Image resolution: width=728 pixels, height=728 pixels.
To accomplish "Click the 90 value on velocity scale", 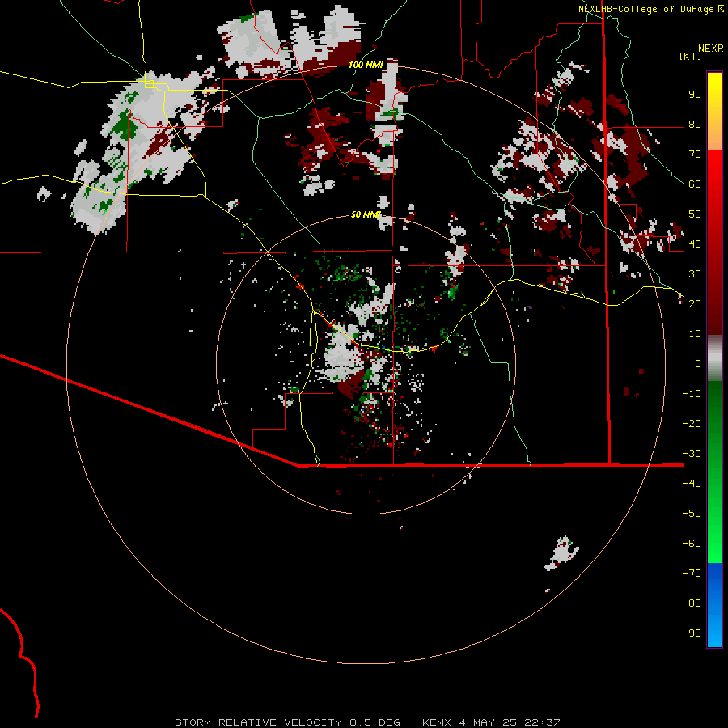I will (x=695, y=95).
